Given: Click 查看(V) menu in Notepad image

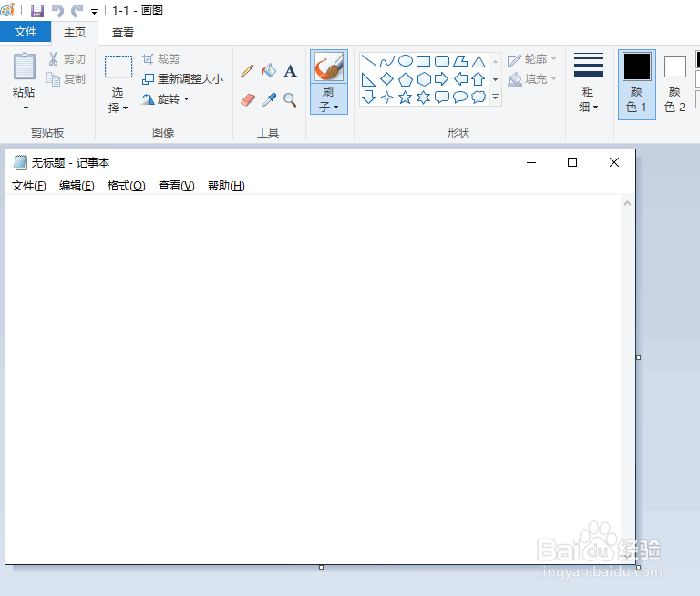Looking at the screenshot, I should 177,186.
